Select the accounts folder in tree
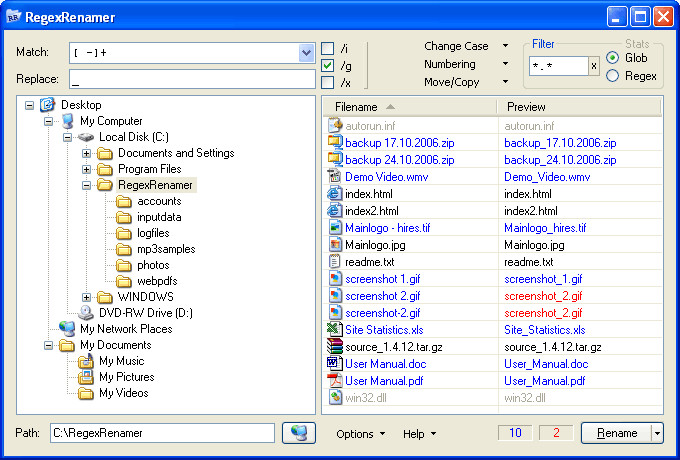Viewport: 680px width, 460px height. (x=159, y=201)
